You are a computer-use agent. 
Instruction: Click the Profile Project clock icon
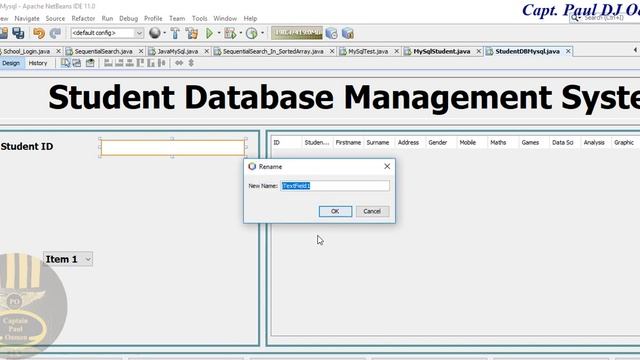coord(252,33)
